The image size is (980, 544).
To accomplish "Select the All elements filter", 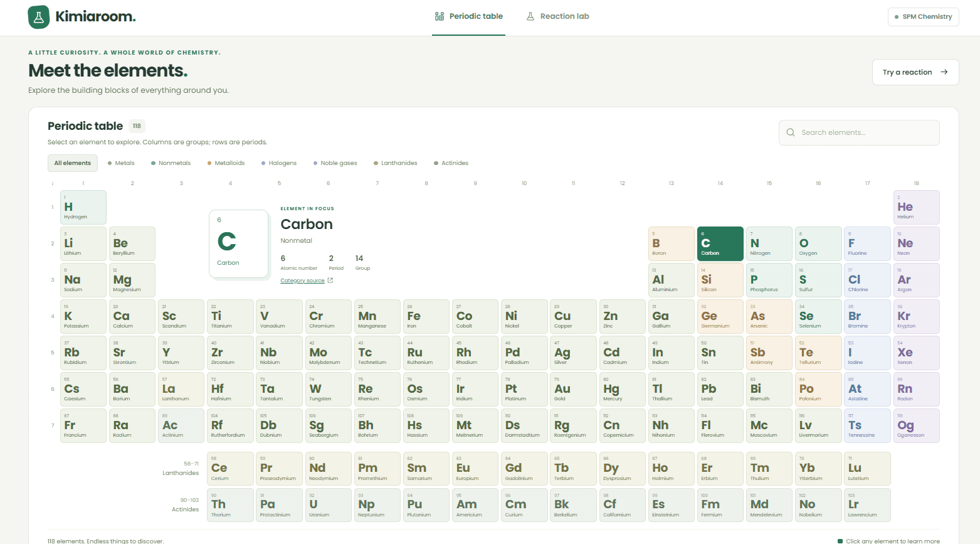I will (73, 163).
